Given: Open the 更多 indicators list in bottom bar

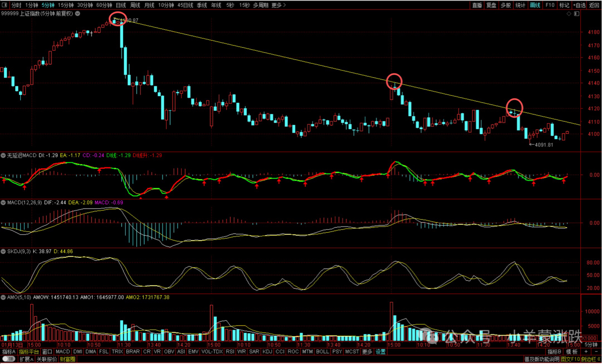Looking at the screenshot, I should pos(367,352).
